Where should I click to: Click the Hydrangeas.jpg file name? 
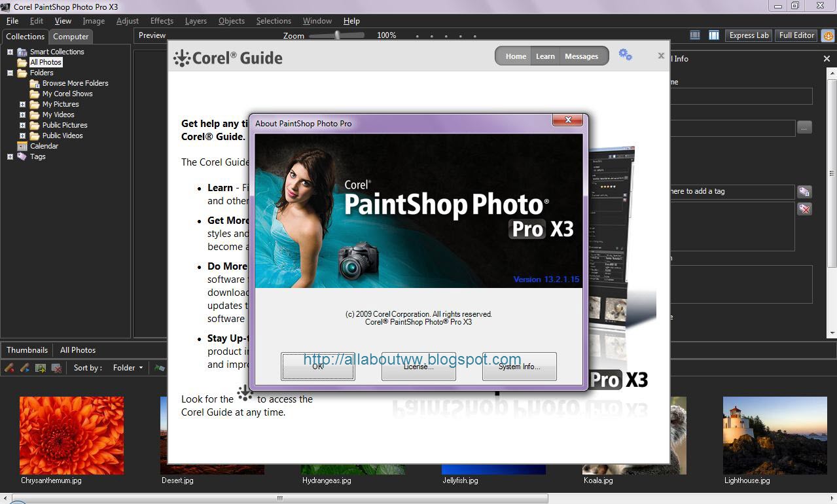(x=327, y=480)
